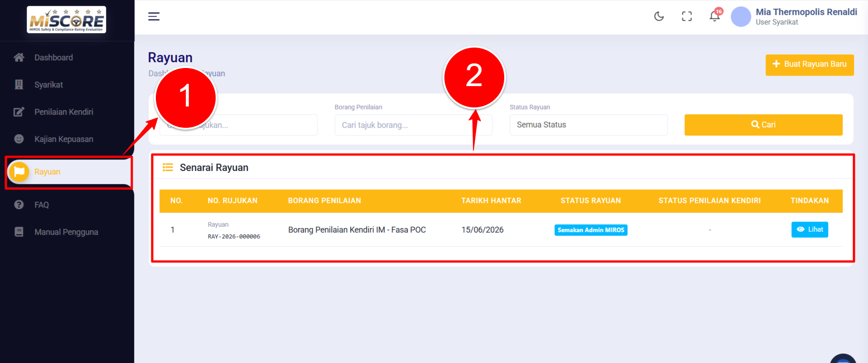Click Borang Penilaian Kendiri IM - Fasa POC
Image resolution: width=868 pixels, height=363 pixels.
click(357, 230)
